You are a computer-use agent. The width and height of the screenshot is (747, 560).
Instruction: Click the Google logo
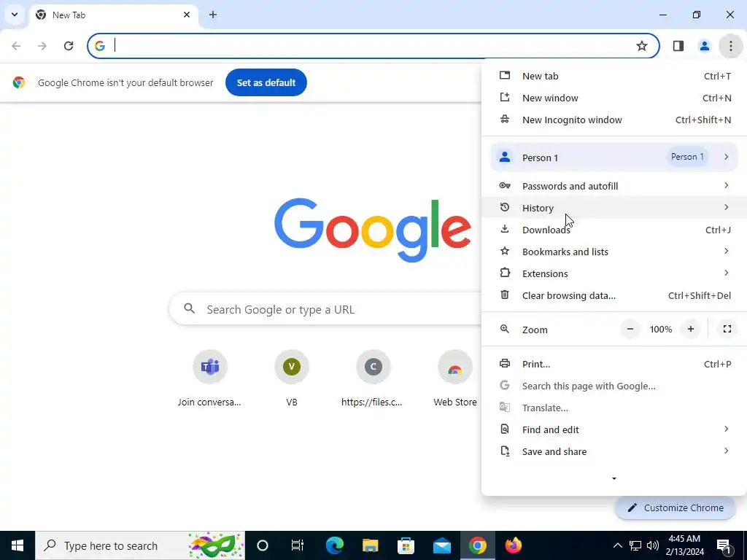click(373, 230)
